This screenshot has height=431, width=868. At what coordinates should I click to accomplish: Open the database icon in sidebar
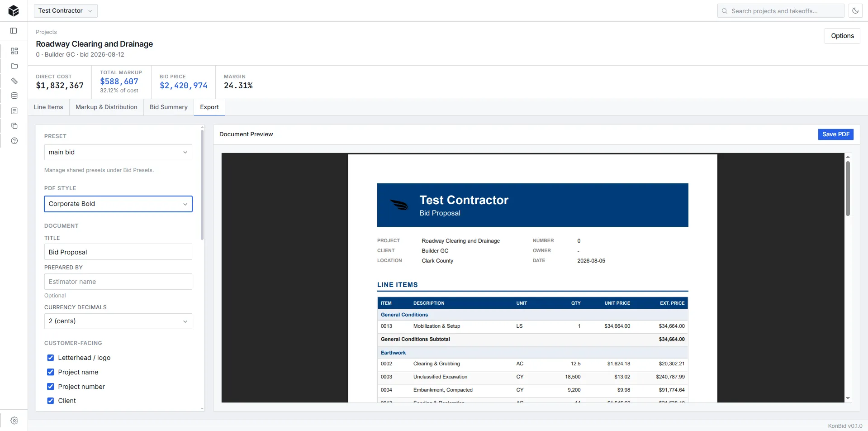coord(14,96)
